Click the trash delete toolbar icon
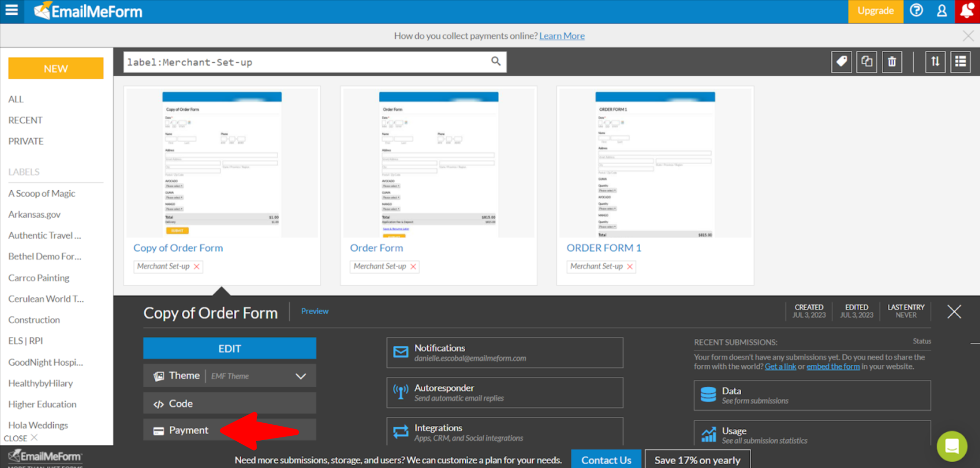Image resolution: width=980 pixels, height=468 pixels. [x=892, y=62]
